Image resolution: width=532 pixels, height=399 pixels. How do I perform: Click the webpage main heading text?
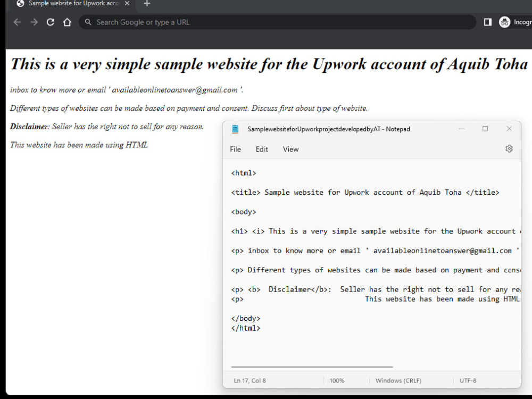coord(269,64)
